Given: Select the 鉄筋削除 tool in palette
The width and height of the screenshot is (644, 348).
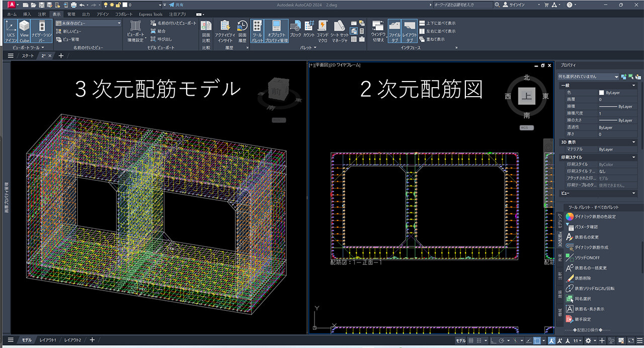Looking at the screenshot, I should pos(584,278).
